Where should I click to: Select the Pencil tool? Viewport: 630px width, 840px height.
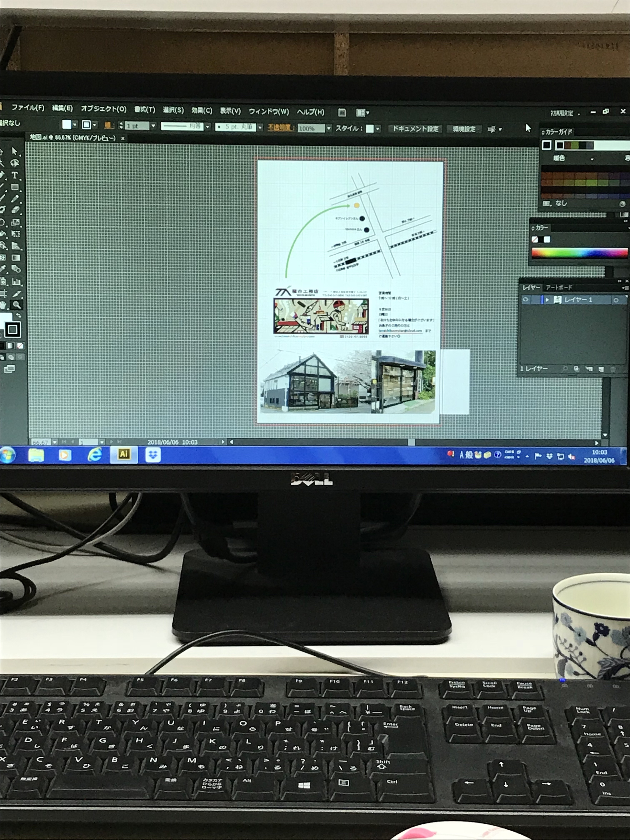pyautogui.click(x=15, y=199)
